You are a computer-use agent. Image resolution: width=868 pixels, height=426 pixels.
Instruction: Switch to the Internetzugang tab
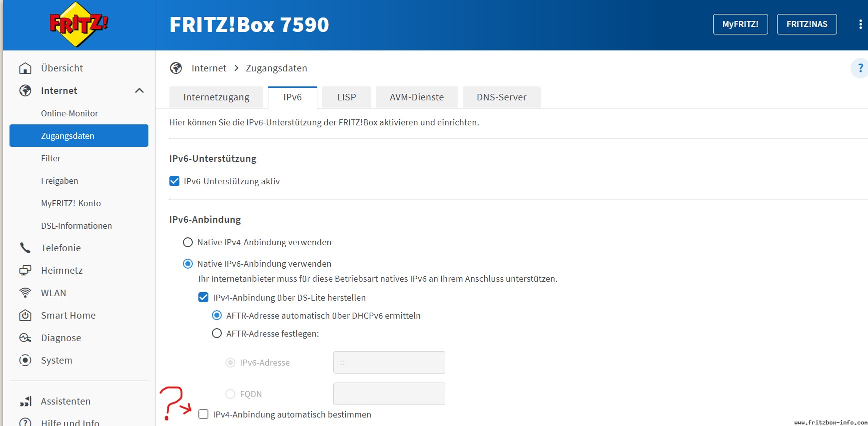[x=216, y=97]
